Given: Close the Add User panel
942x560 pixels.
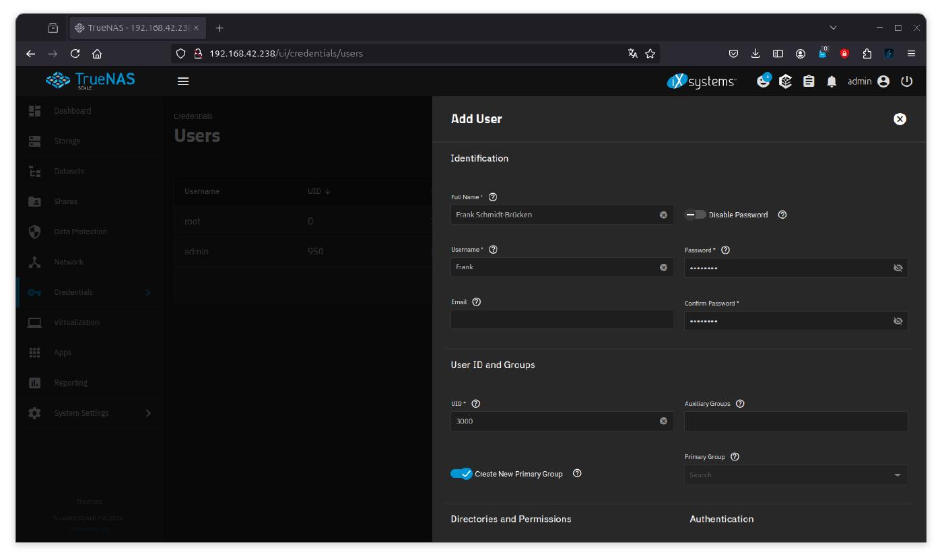Looking at the screenshot, I should (900, 119).
